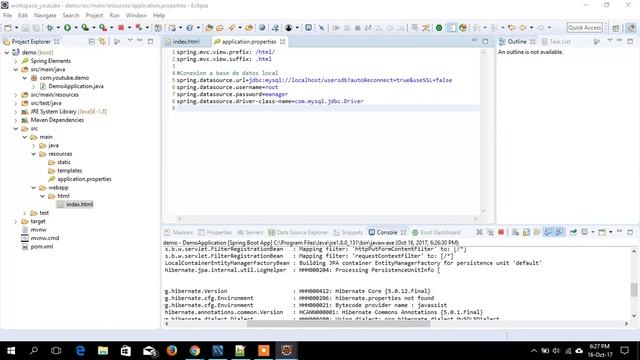
Task: Click the green Boot Dashboard circle in toolbar
Action: [439, 28]
